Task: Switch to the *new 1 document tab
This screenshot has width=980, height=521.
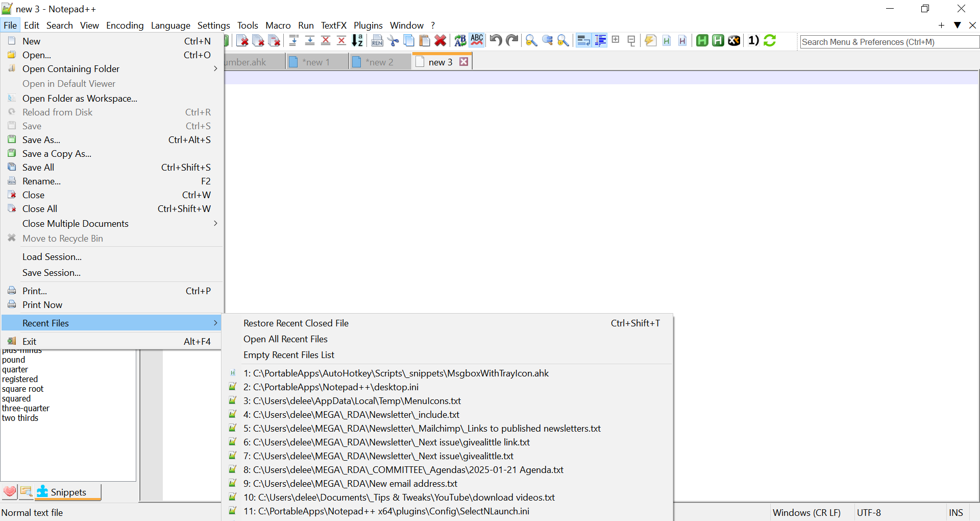Action: tap(316, 62)
